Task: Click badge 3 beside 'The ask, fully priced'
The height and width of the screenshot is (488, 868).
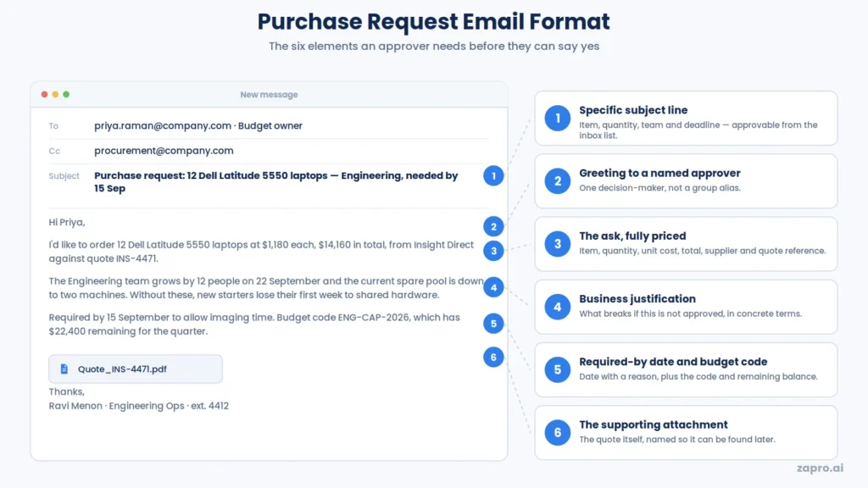Action: [x=558, y=244]
